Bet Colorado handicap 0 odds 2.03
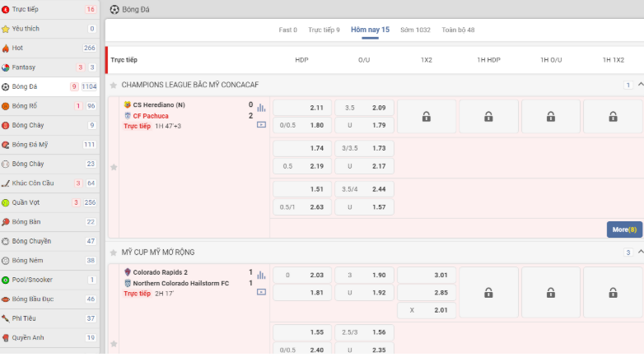This screenshot has width=644, height=357. click(x=302, y=276)
